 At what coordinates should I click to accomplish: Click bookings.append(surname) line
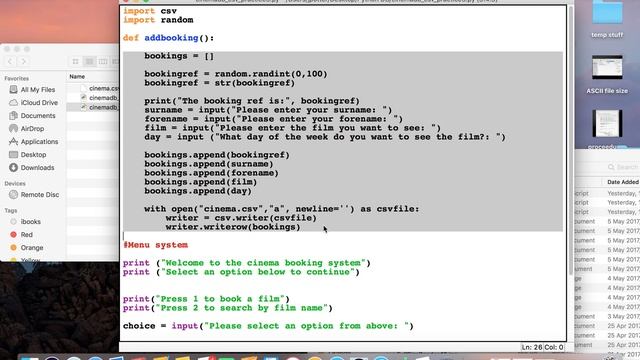pos(209,164)
